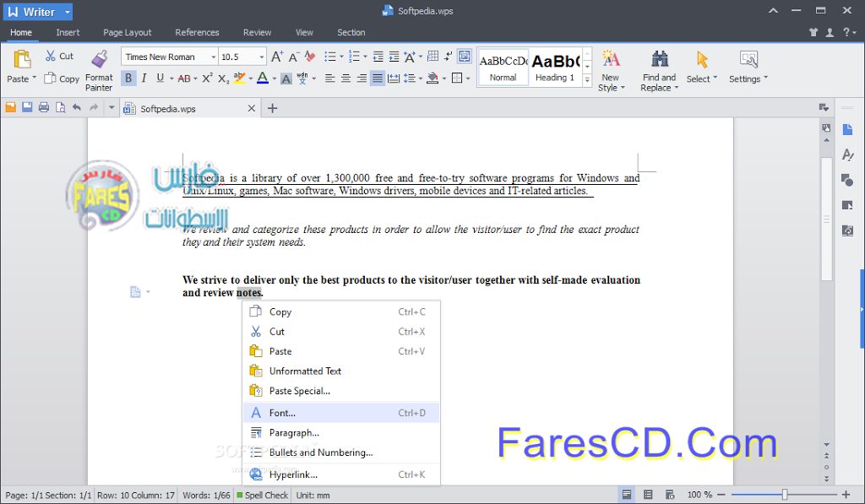
Task: Choose Bullets and Numbering... from menu
Action: coord(341,453)
